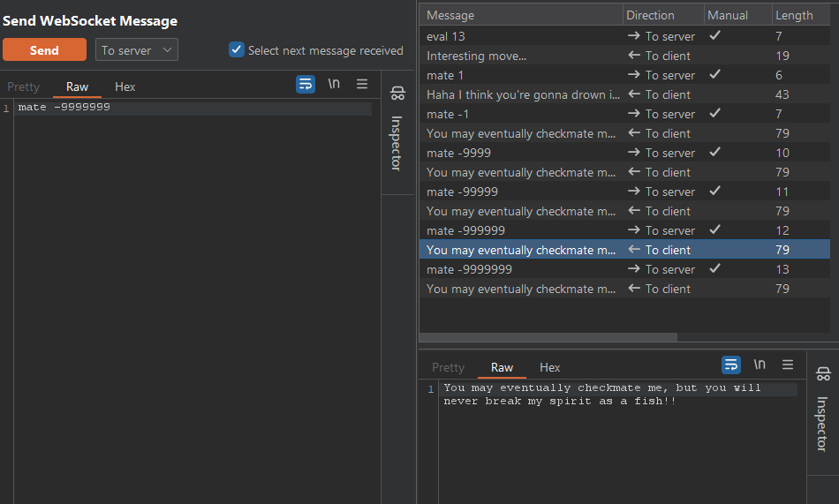This screenshot has width=839, height=504.
Task: Select the 'mate -1' message row
Action: tap(624, 114)
